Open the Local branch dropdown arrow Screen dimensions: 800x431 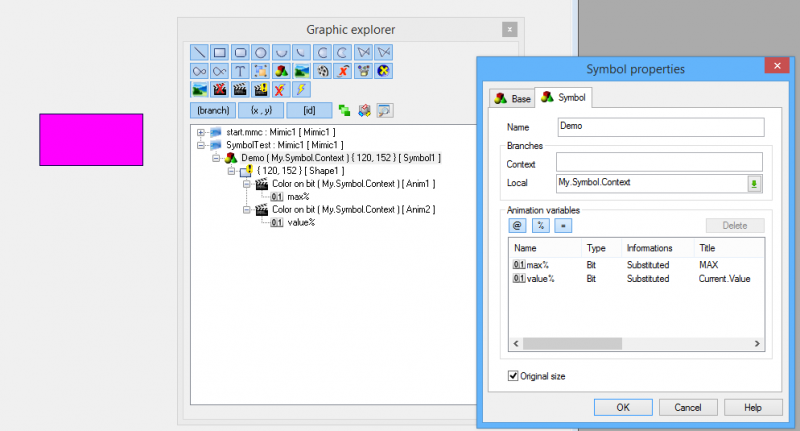754,184
